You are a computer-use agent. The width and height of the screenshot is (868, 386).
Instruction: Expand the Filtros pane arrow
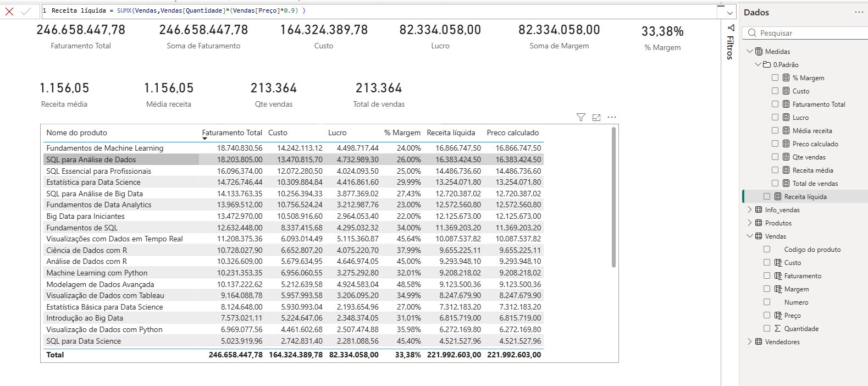click(731, 27)
